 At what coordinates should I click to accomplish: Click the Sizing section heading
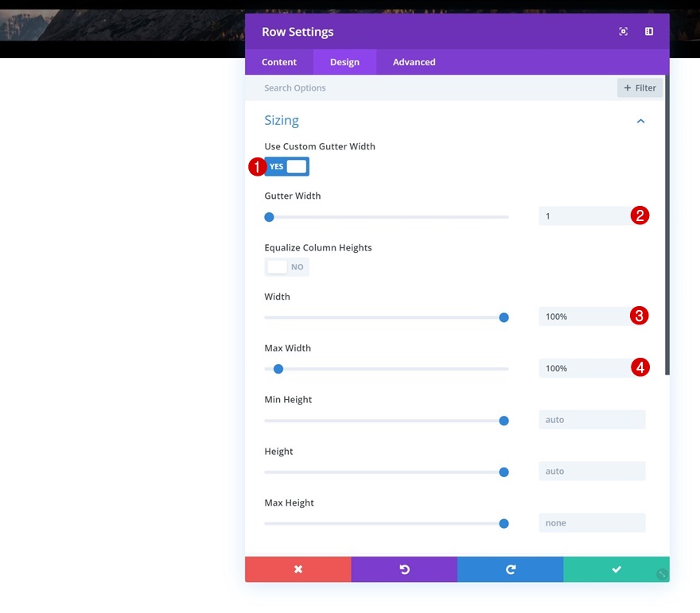(282, 121)
